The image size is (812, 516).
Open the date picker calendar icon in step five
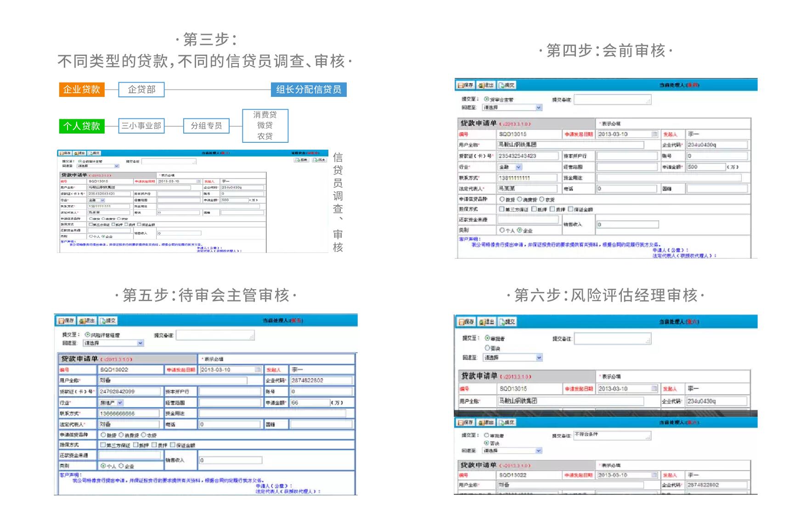coord(257,370)
